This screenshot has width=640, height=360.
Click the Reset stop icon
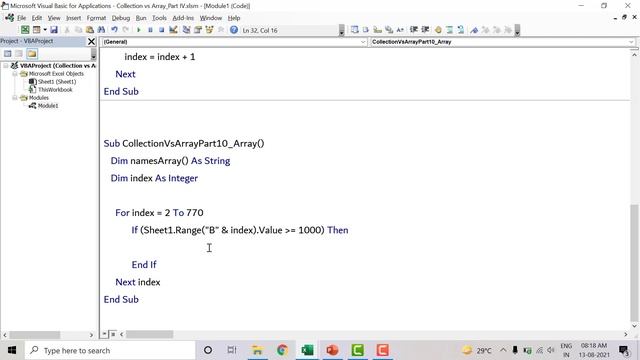coord(162,30)
